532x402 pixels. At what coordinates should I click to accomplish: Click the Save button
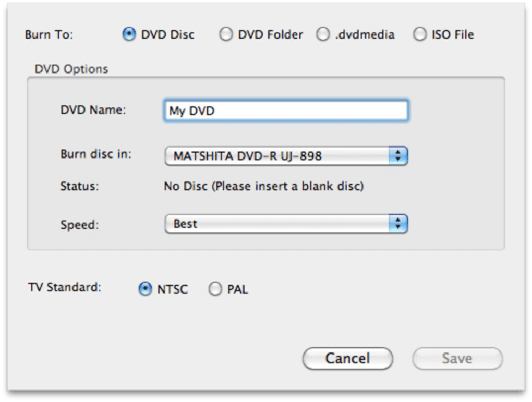point(457,358)
